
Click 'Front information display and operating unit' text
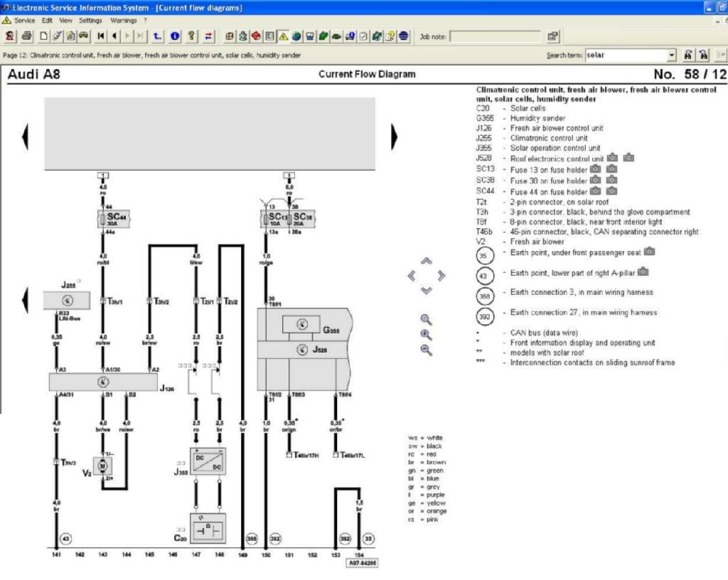point(583,343)
